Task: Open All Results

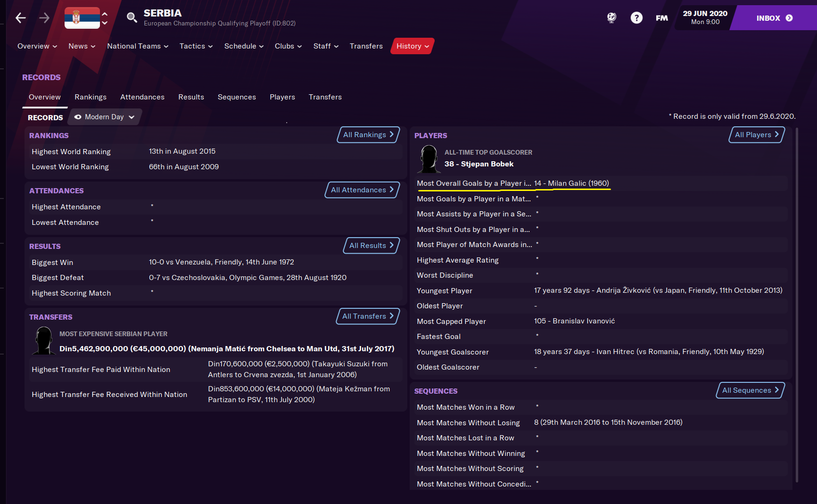Action: [371, 246]
